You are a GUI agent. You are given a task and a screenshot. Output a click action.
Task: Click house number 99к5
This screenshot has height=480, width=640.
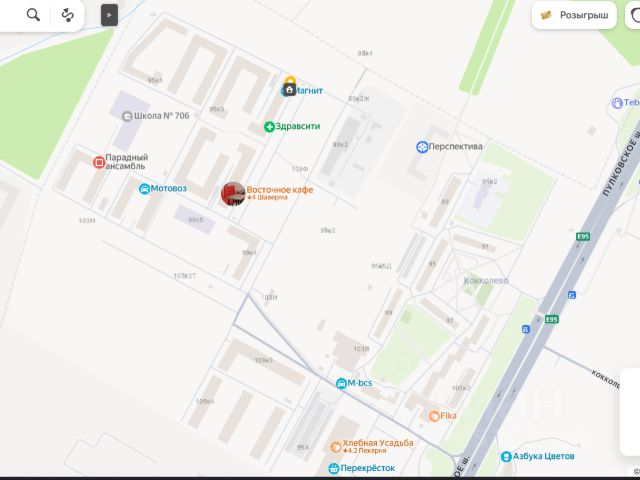coord(196,220)
